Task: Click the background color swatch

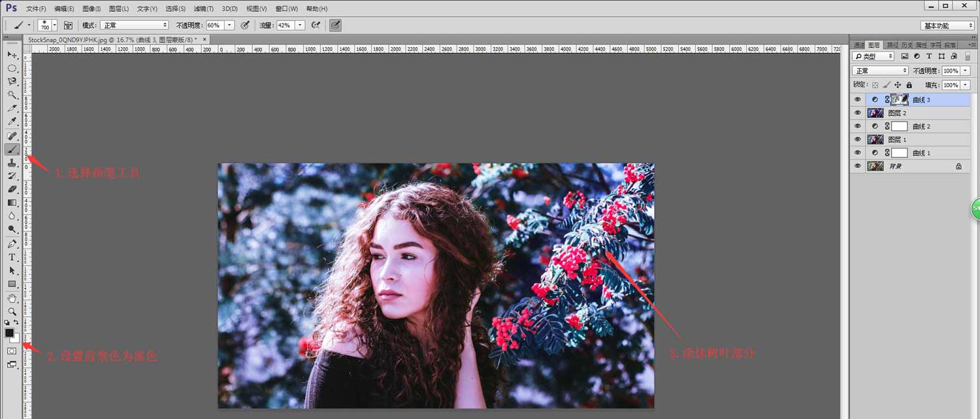Action: 15,339
